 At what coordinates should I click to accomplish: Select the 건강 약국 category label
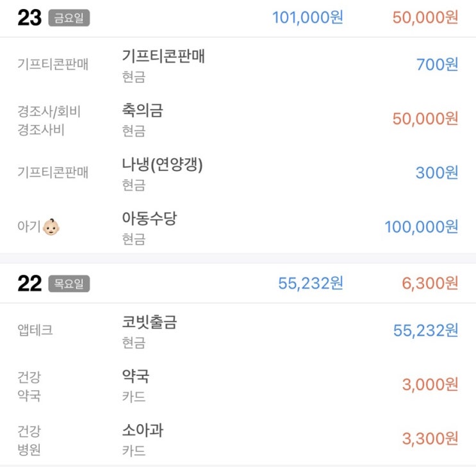tap(29, 386)
